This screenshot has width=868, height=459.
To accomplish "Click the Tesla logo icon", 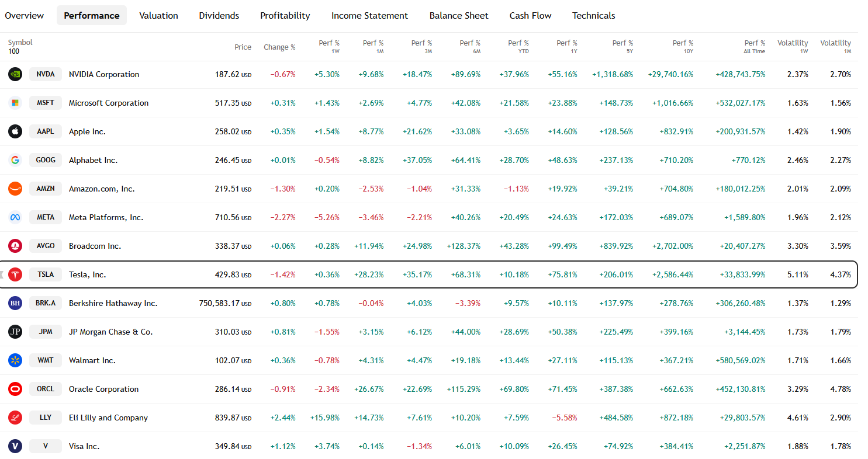I will 15,274.
